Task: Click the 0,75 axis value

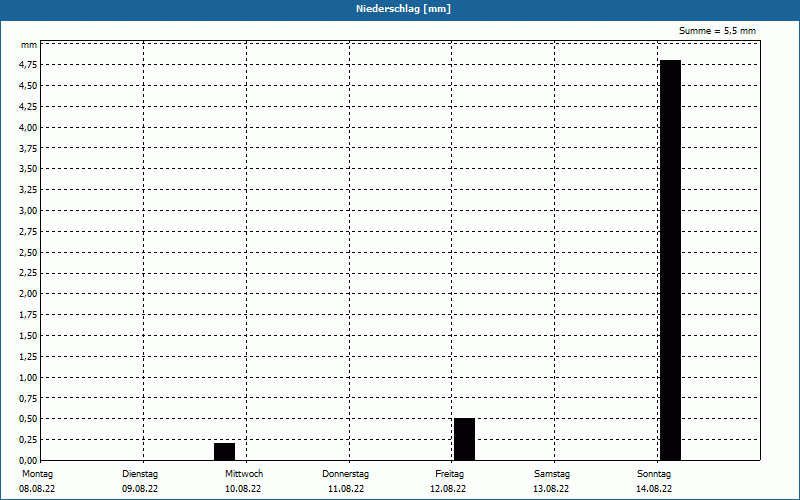Action: pos(29,398)
